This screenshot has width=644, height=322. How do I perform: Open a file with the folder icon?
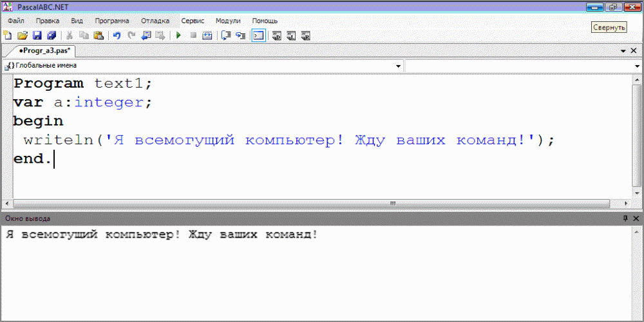[23, 35]
